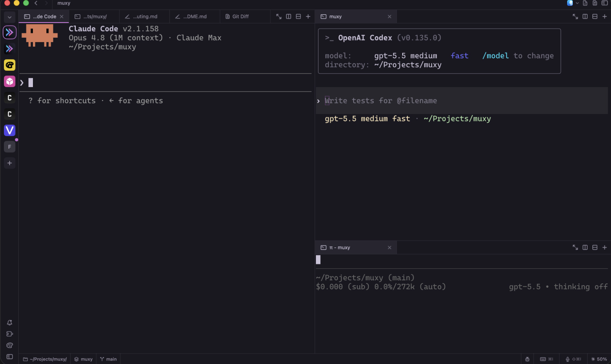Image resolution: width=611 pixels, height=364 pixels.
Task: Focus the Codex "Write tests for @filename" input
Action: tap(462, 101)
